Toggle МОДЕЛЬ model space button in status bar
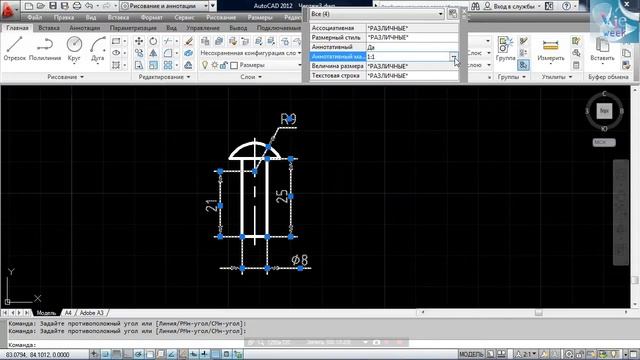 [471, 354]
